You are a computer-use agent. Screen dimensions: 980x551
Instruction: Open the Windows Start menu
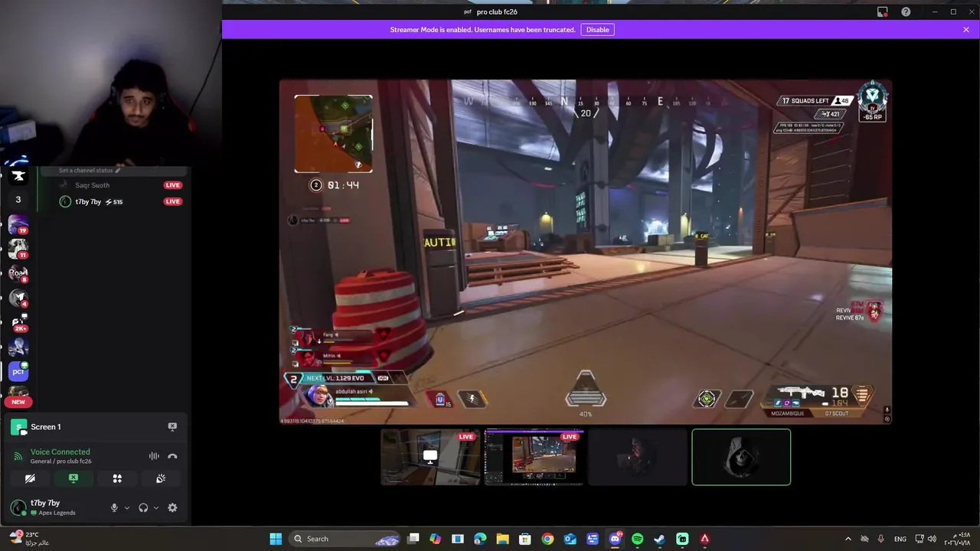(276, 539)
